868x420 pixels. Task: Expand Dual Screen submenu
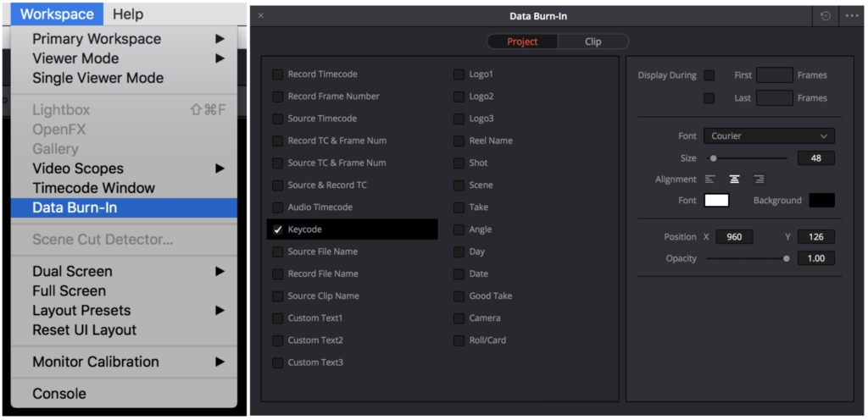(x=124, y=271)
